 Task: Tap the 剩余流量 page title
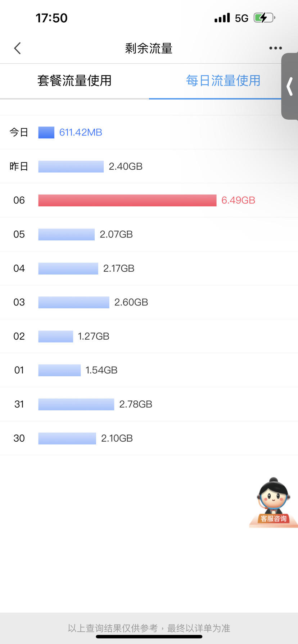149,48
